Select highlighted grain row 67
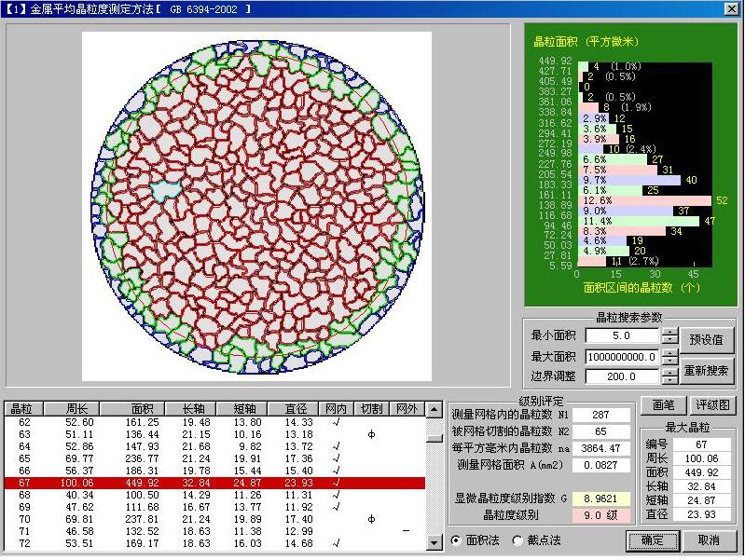Viewport: 745px width, 560px height. [x=214, y=483]
